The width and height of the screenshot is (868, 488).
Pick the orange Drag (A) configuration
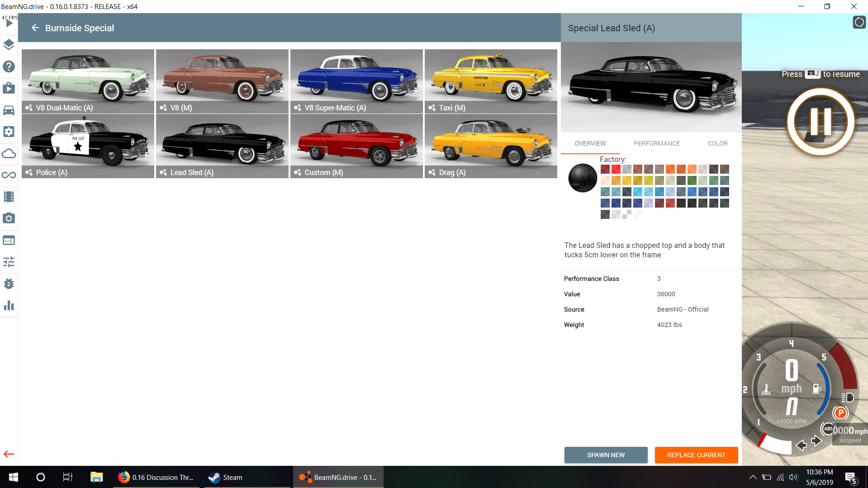coord(491,146)
